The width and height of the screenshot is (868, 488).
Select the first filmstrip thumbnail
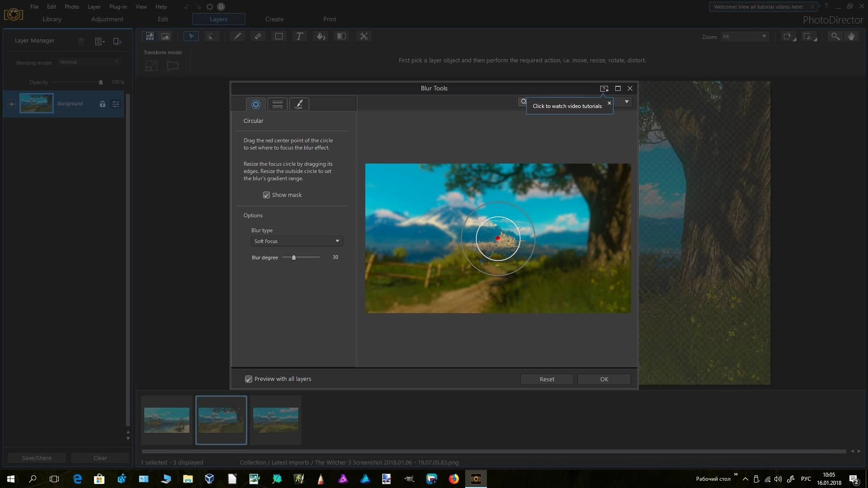[167, 420]
